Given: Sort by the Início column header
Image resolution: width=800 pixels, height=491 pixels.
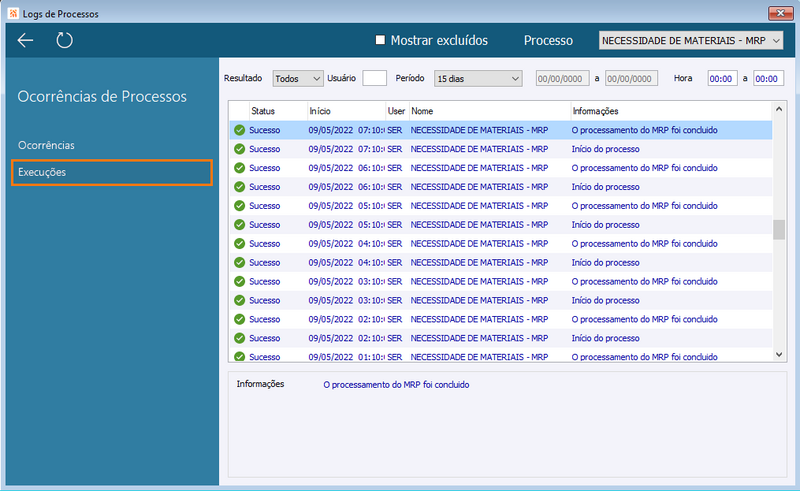Looking at the screenshot, I should pos(346,111).
